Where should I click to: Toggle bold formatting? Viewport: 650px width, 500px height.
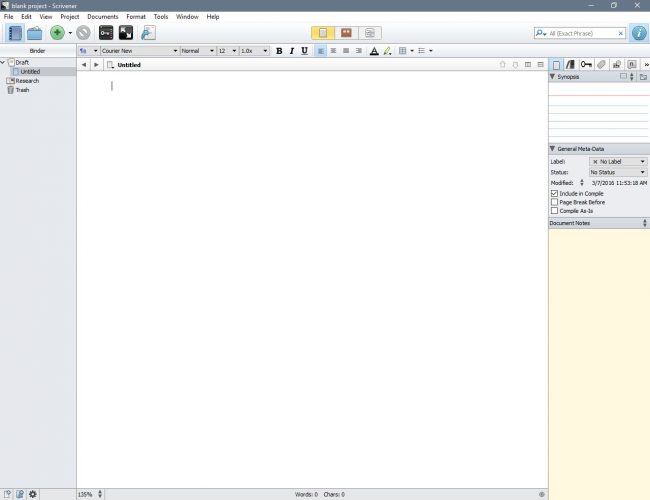tap(279, 51)
